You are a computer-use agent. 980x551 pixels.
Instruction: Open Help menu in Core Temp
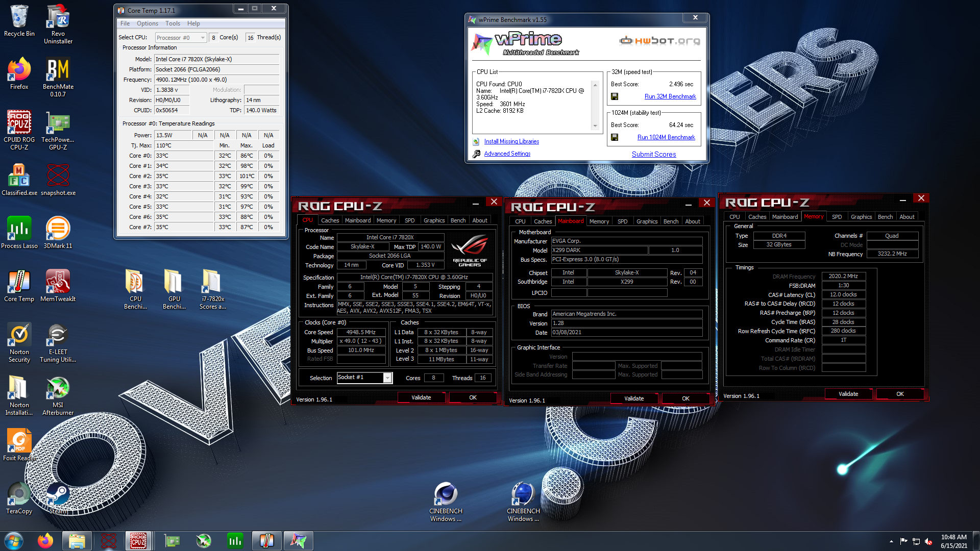193,23
